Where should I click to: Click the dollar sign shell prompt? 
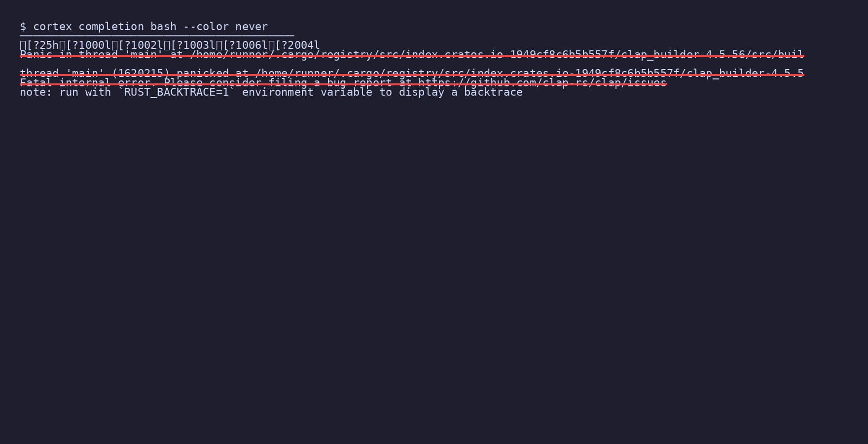click(x=23, y=27)
